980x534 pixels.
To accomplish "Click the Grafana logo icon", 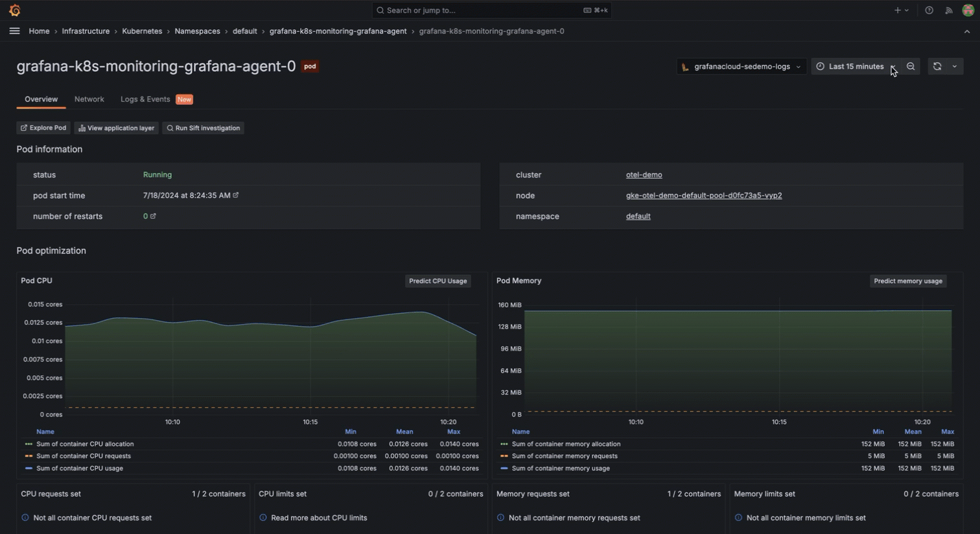I will click(x=14, y=10).
